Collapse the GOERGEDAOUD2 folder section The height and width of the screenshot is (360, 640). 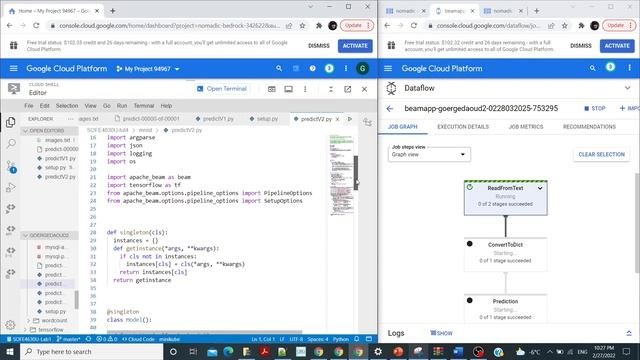click(49, 236)
